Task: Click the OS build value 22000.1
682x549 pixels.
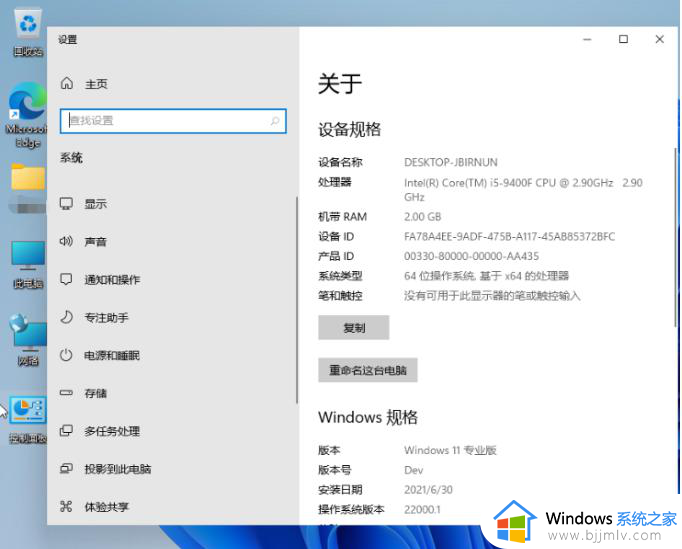Action: [422, 509]
